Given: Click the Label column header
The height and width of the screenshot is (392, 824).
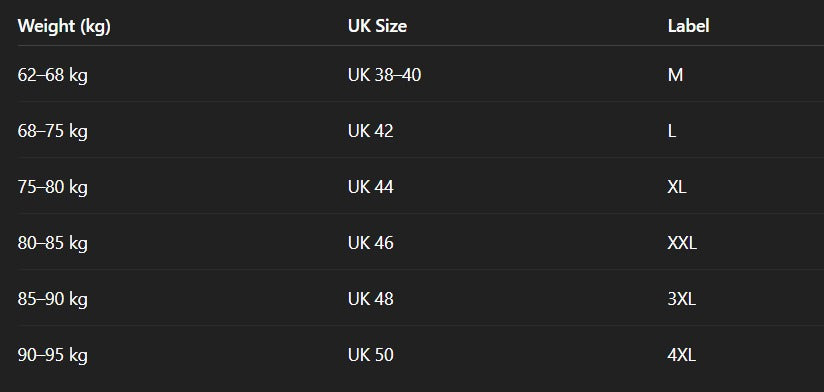Looking at the screenshot, I should pyautogui.click(x=688, y=26).
